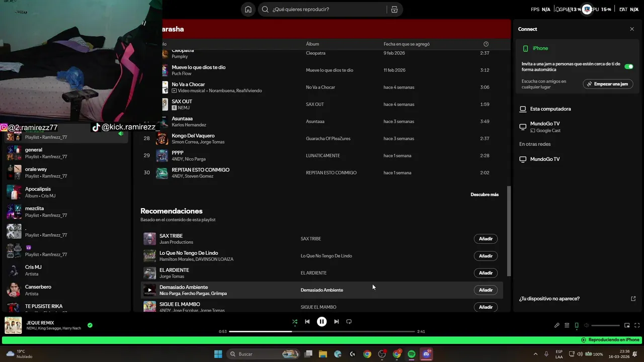Open File Explorer from the taskbar
644x362 pixels.
[x=323, y=354]
